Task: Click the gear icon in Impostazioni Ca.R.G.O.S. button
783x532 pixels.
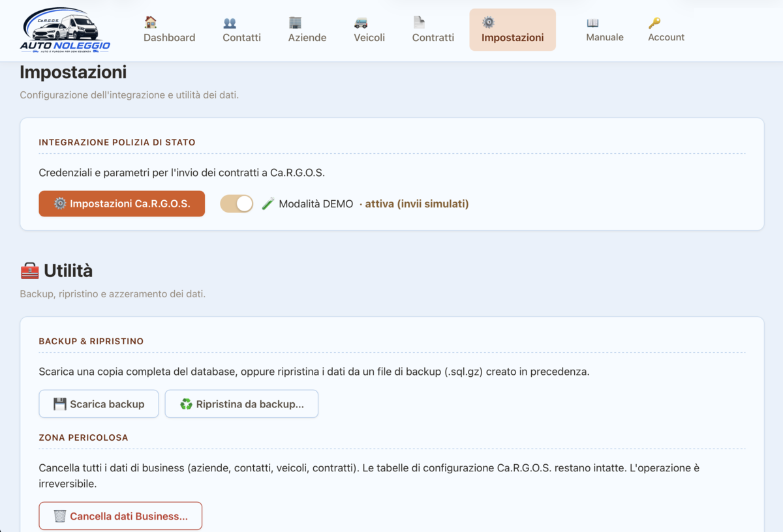Action: pyautogui.click(x=60, y=203)
